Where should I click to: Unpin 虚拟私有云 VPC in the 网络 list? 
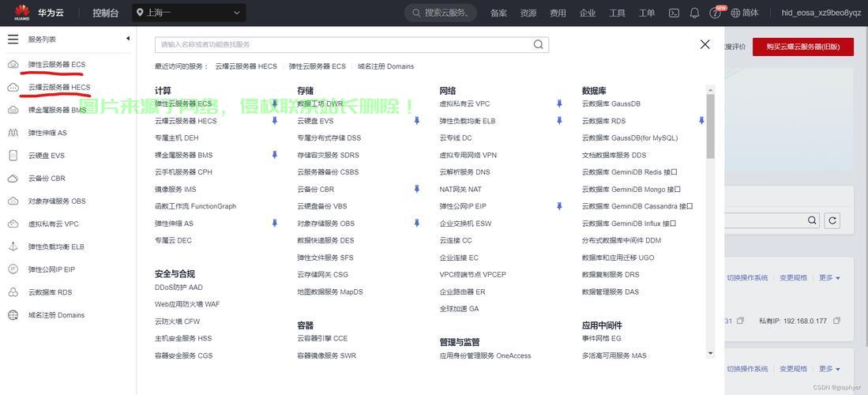pyautogui.click(x=559, y=103)
